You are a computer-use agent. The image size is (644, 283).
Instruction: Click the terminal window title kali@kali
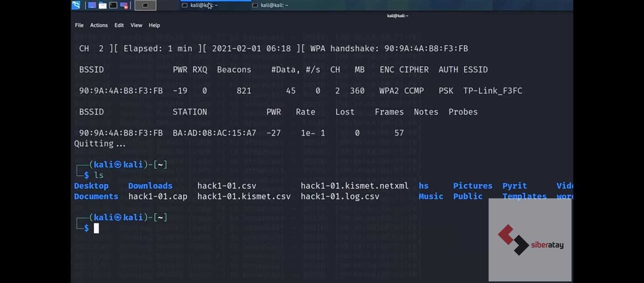(398, 16)
